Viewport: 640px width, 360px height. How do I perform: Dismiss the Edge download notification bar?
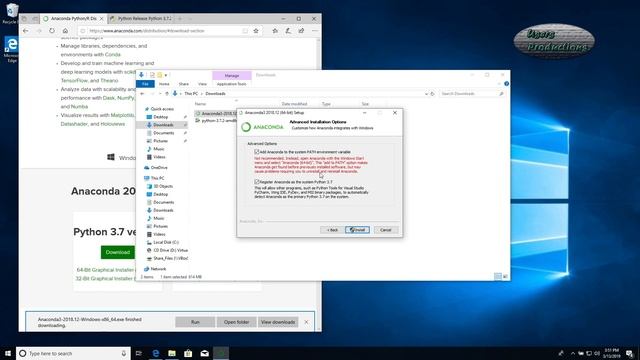point(306,322)
